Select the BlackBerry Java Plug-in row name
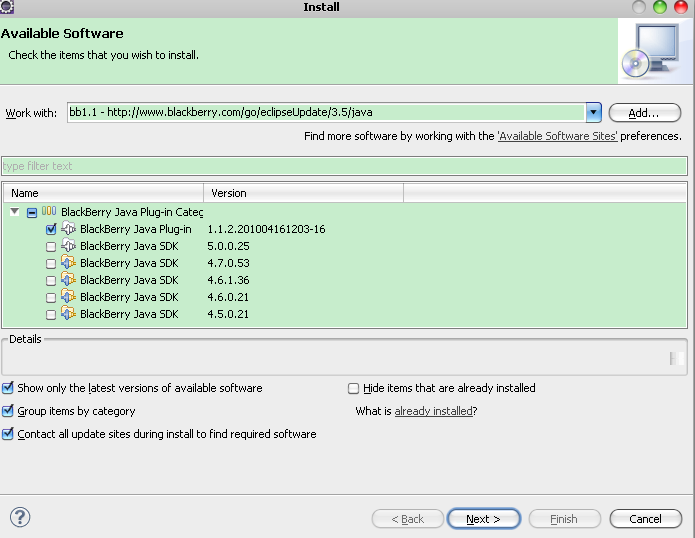Image resolution: width=695 pixels, height=538 pixels. click(136, 229)
